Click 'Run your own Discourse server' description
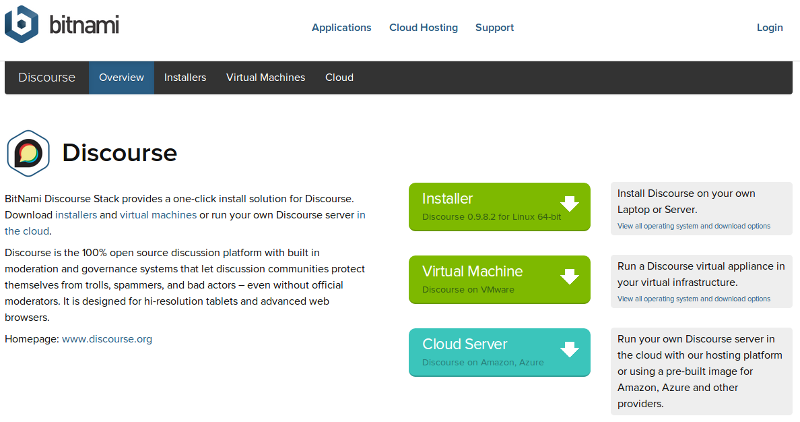This screenshot has height=422, width=800. [x=699, y=371]
